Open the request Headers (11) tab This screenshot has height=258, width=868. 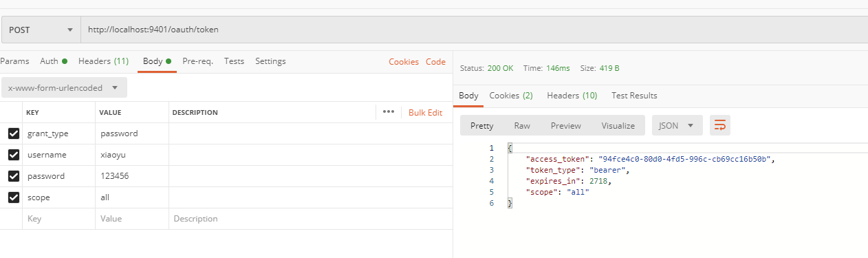(x=103, y=61)
